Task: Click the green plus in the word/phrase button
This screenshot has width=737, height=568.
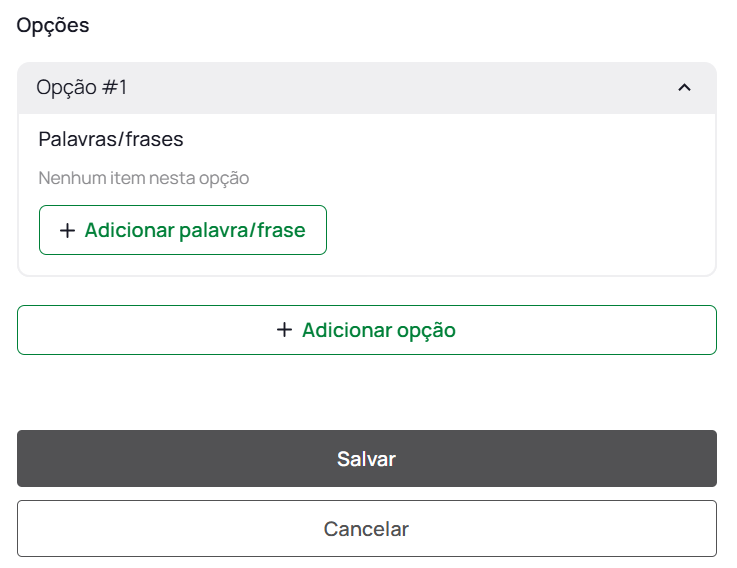Action: 67,231
